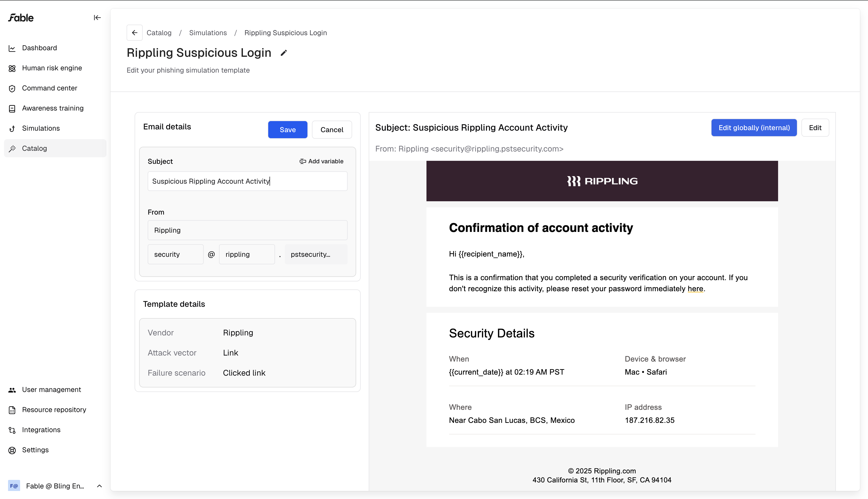Click the F@ workspace avatar
The width and height of the screenshot is (868, 499).
click(14, 486)
